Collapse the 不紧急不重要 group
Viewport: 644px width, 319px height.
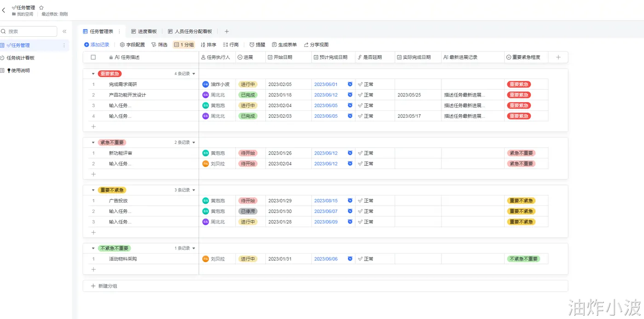pyautogui.click(x=93, y=248)
